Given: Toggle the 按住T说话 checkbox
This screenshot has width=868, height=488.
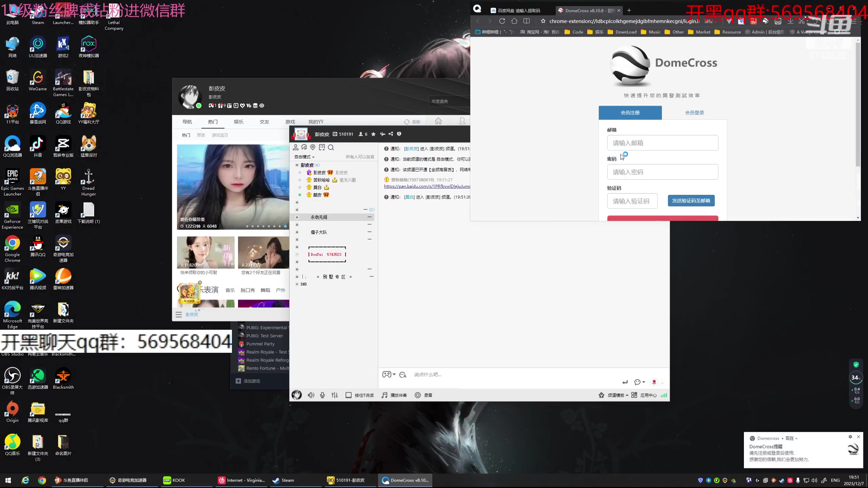Looking at the screenshot, I should click(x=348, y=395).
